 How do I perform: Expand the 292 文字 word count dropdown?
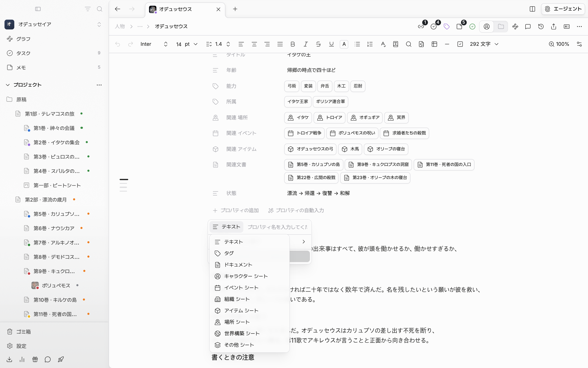[484, 44]
